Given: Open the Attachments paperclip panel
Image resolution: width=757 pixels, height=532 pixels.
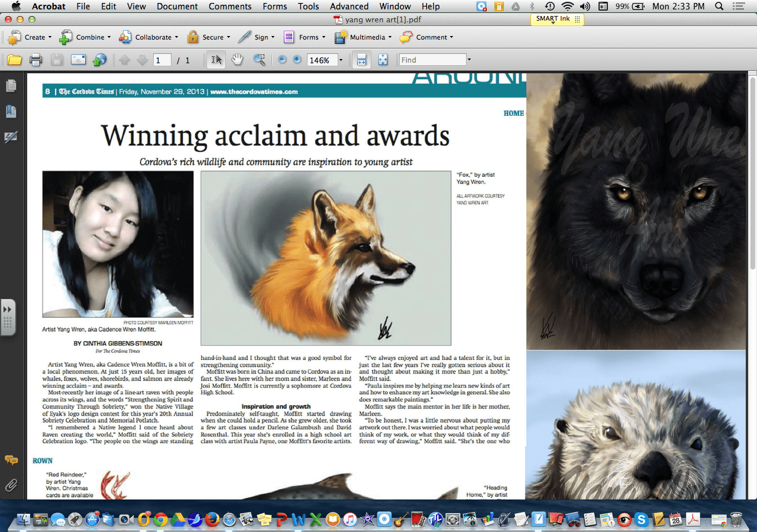Looking at the screenshot, I should tap(11, 485).
